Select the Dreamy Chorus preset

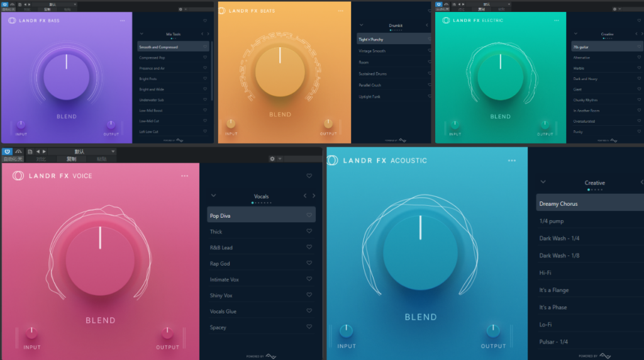[x=590, y=203]
